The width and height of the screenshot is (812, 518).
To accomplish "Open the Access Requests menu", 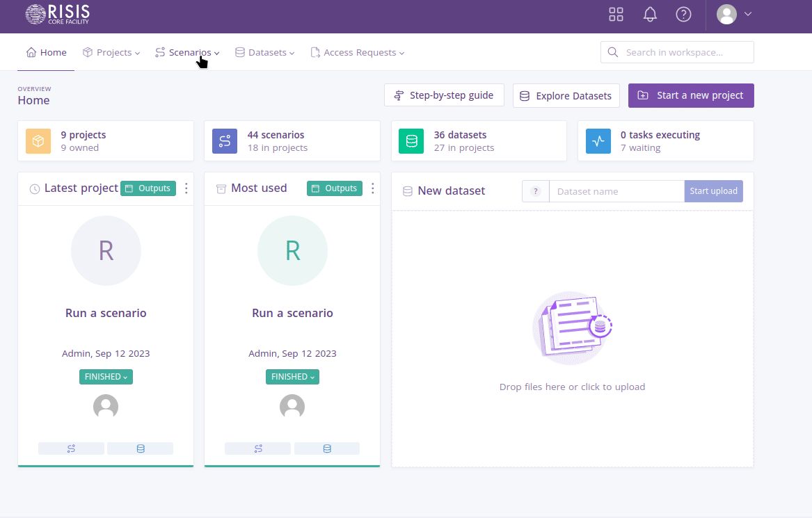I will tap(357, 51).
